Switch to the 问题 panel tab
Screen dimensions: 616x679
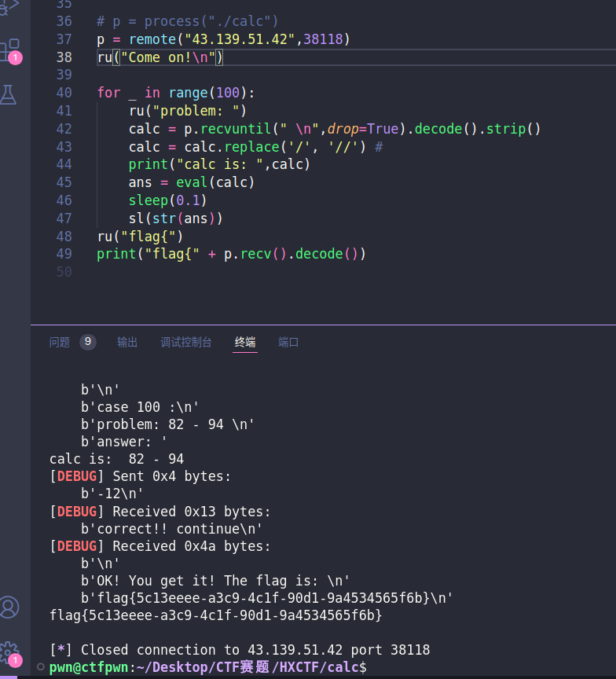[x=60, y=342]
